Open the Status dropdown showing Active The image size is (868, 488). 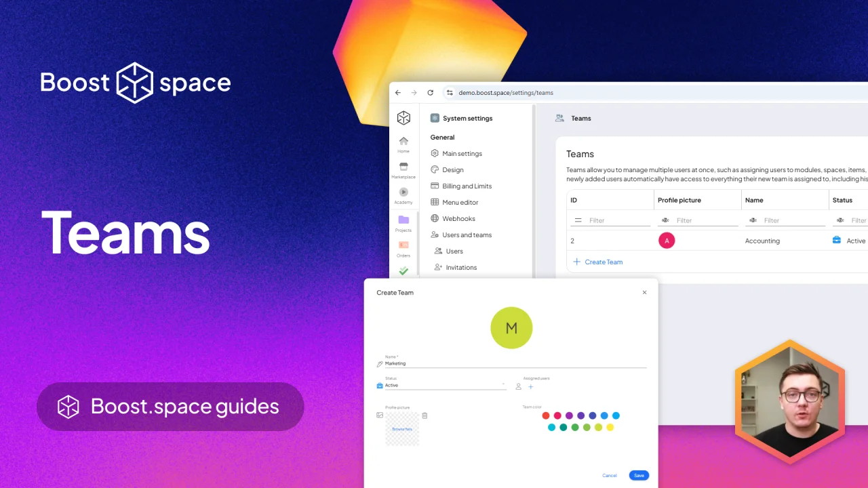pyautogui.click(x=446, y=385)
